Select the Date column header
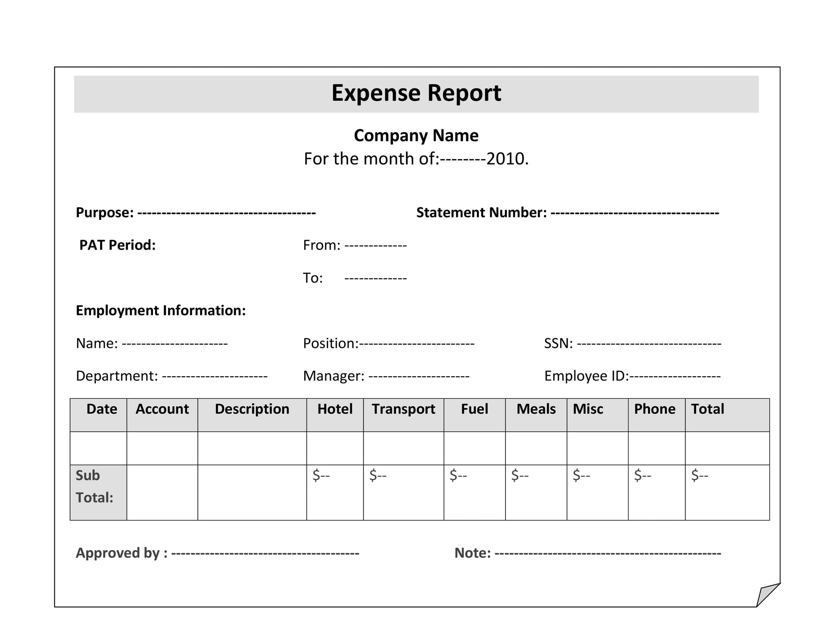 [x=101, y=409]
